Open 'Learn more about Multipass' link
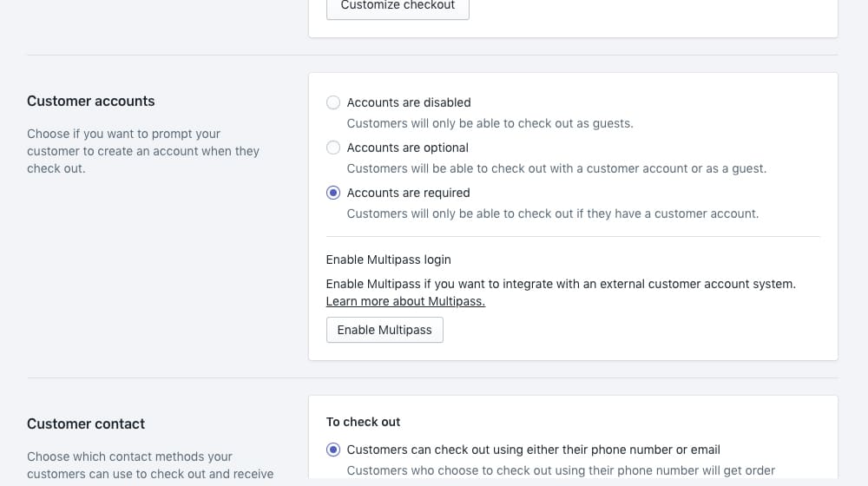 coord(405,301)
